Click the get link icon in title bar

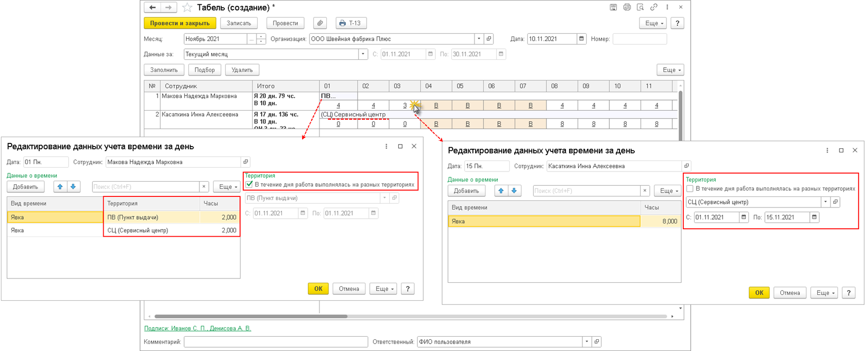click(654, 7)
